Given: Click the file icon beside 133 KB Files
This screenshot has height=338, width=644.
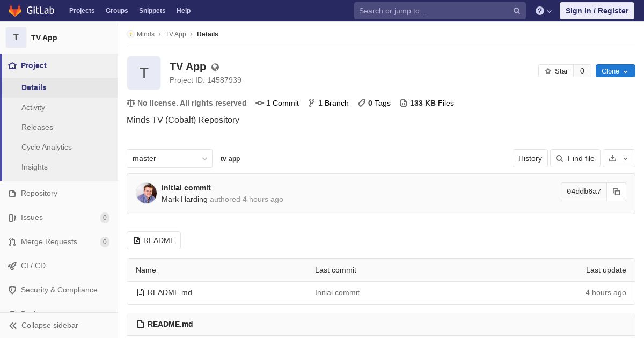Looking at the screenshot, I should [404, 103].
